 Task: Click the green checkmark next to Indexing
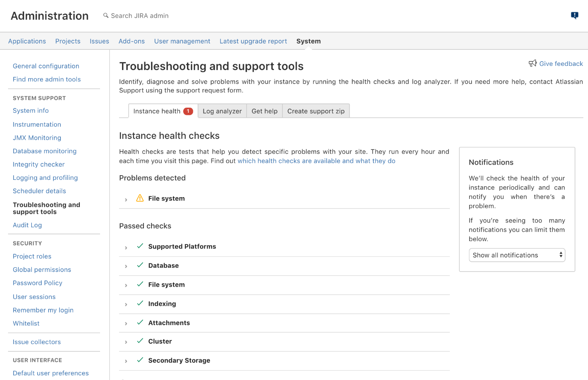pos(140,303)
